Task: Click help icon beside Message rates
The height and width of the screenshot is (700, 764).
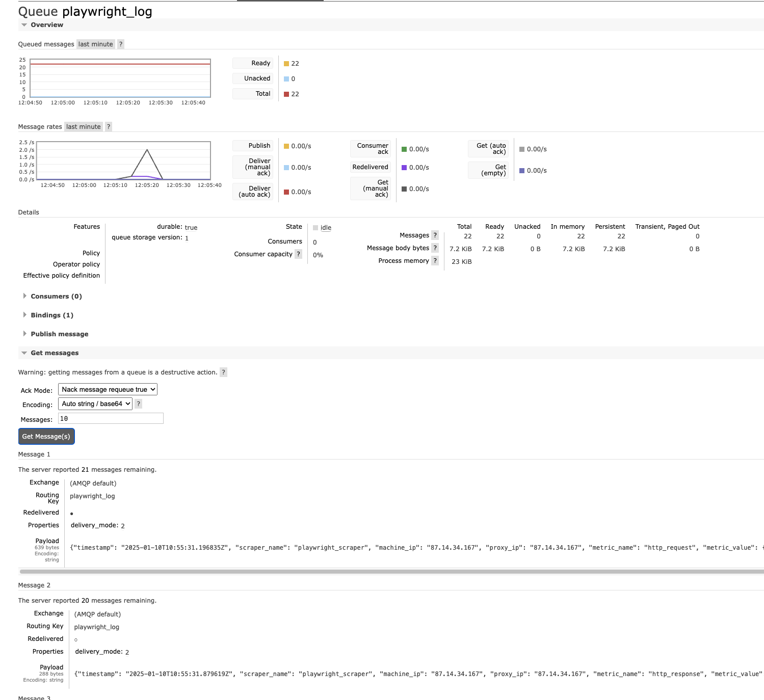Action: [109, 127]
